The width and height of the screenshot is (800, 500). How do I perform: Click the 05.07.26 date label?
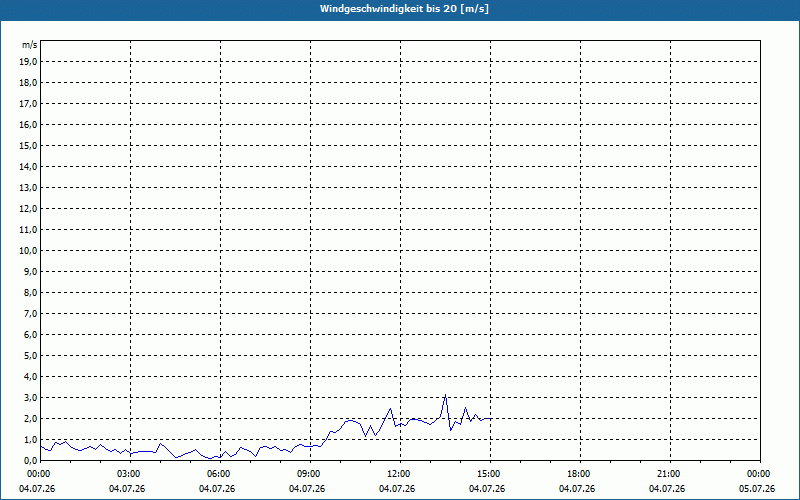click(x=757, y=489)
